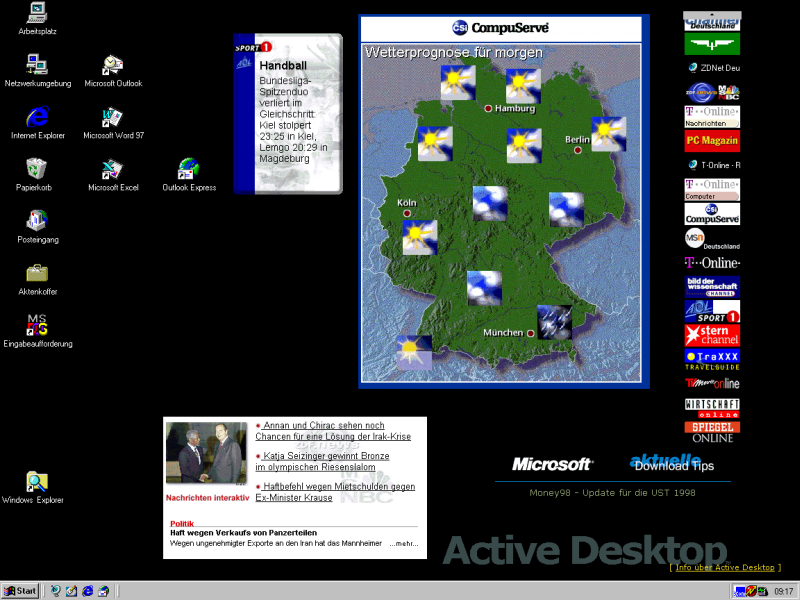Open T-Online Computer channel

pos(712,189)
